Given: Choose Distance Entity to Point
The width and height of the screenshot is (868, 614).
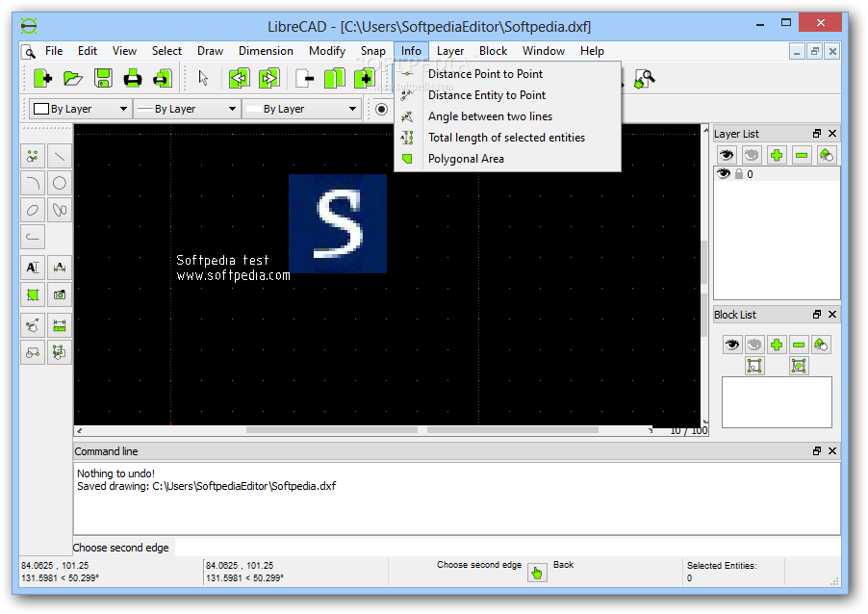Looking at the screenshot, I should pos(508,95).
